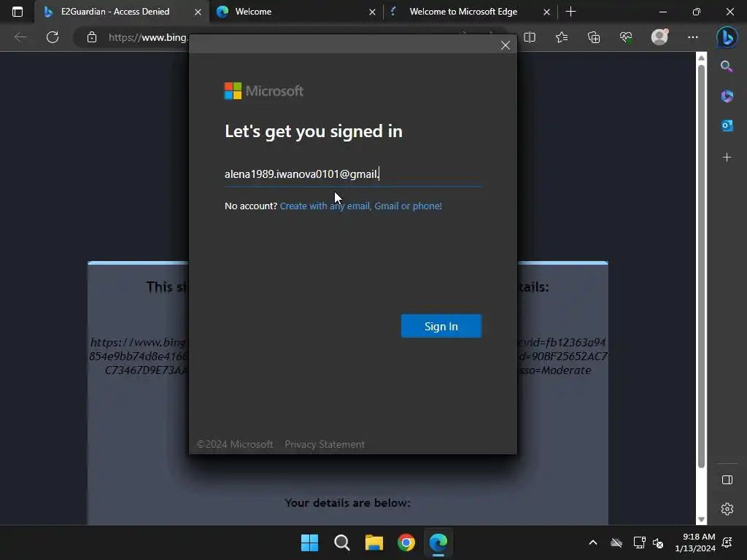View site information lock icon
Image resolution: width=747 pixels, height=560 pixels.
point(92,37)
